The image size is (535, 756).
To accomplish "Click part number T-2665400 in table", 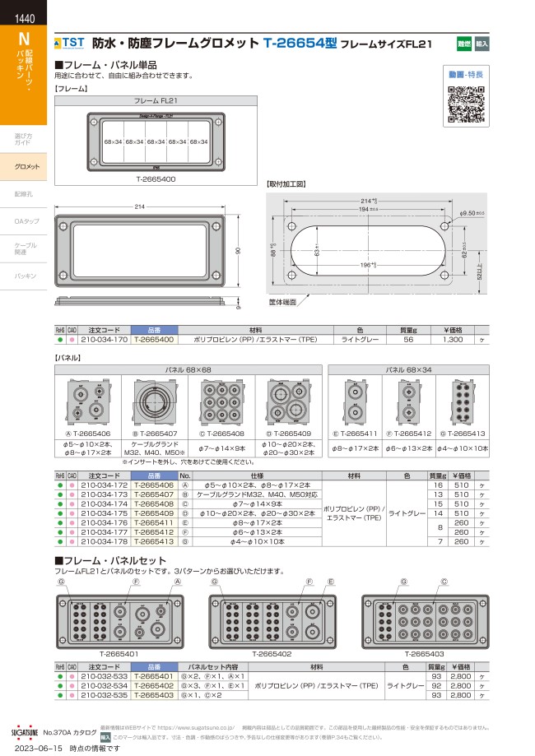I will (x=154, y=339).
